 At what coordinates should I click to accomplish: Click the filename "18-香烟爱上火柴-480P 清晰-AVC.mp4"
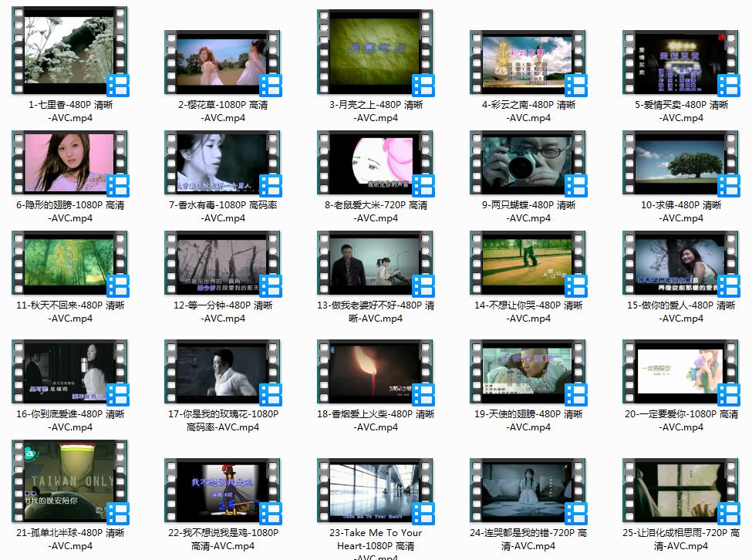click(x=376, y=420)
